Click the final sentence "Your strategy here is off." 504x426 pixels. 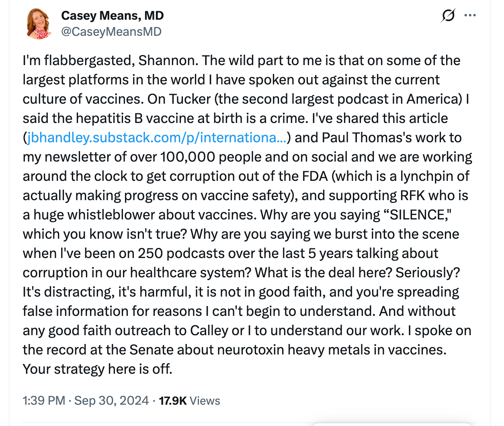pos(97,369)
